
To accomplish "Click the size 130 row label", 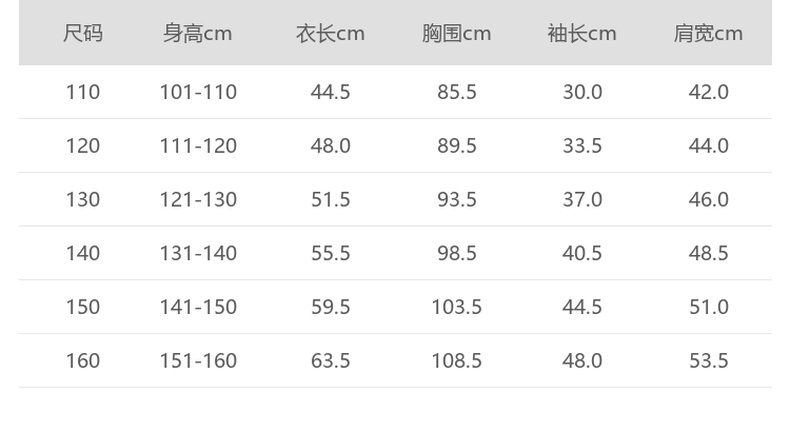I will (x=83, y=200).
